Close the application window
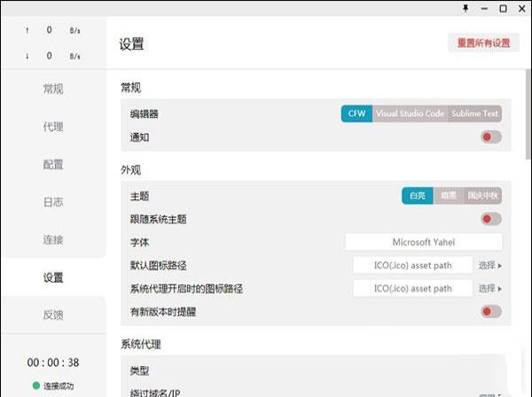This screenshot has height=397, width=532. click(x=522, y=9)
